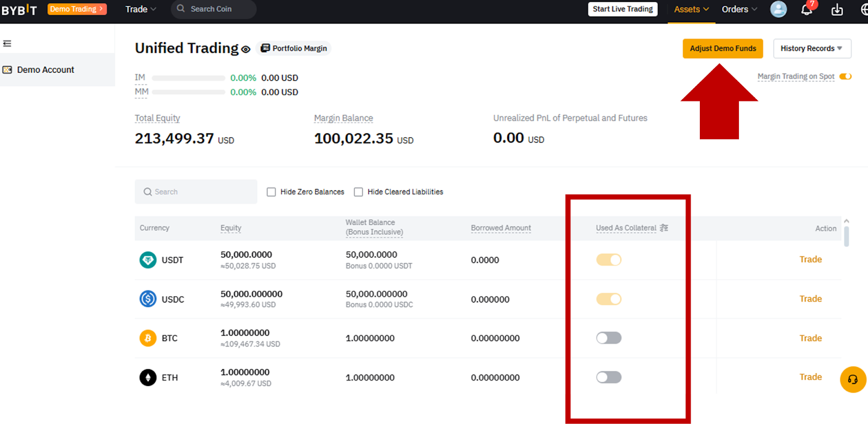This screenshot has width=868, height=424.
Task: Click Margin Trading on Spot label
Action: pyautogui.click(x=796, y=76)
